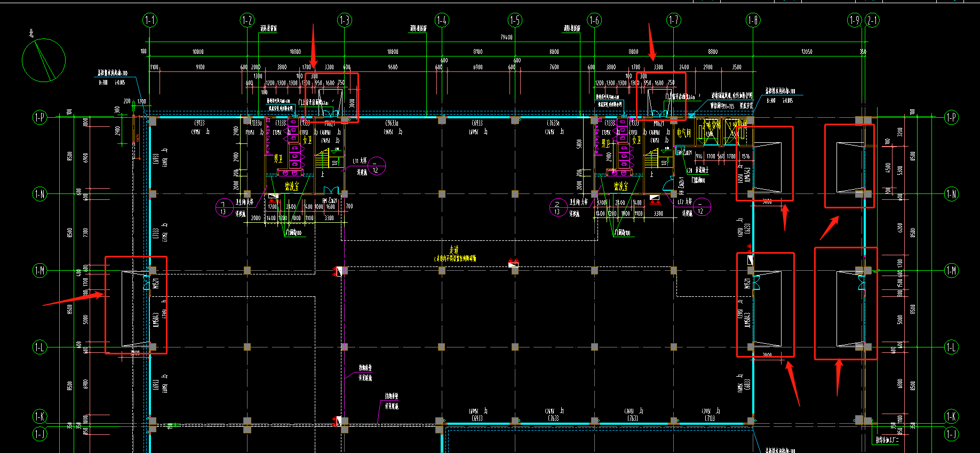Click the LT1 大样 annotation text
The image size is (980, 453).
[x=360, y=161]
